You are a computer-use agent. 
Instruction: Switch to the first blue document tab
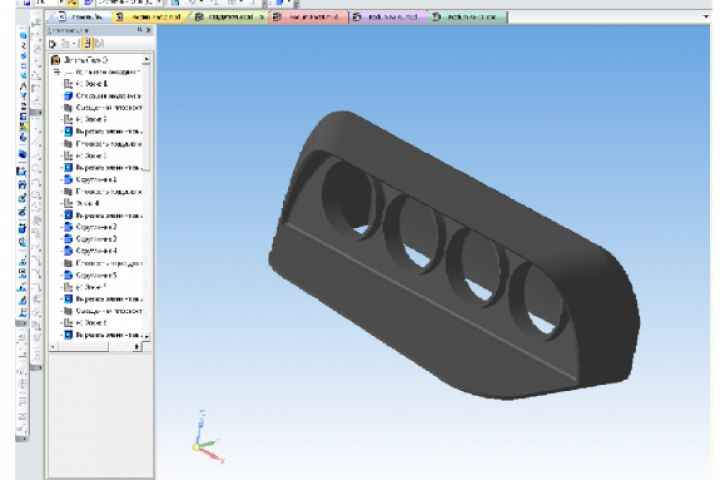click(x=79, y=17)
